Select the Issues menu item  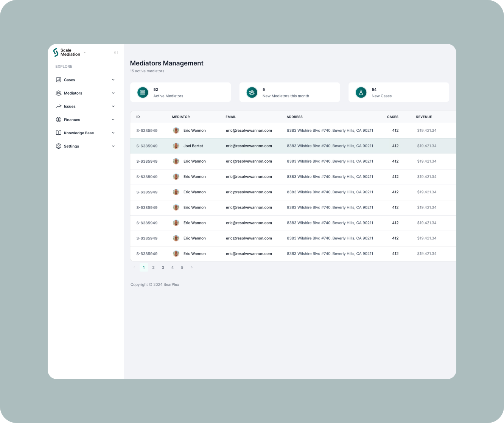tap(70, 106)
